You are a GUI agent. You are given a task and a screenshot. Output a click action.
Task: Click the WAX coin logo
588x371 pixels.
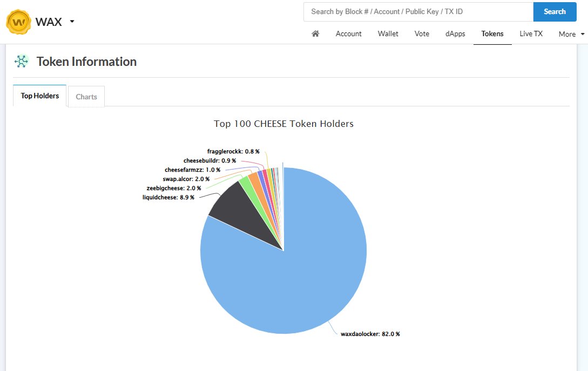pos(18,22)
